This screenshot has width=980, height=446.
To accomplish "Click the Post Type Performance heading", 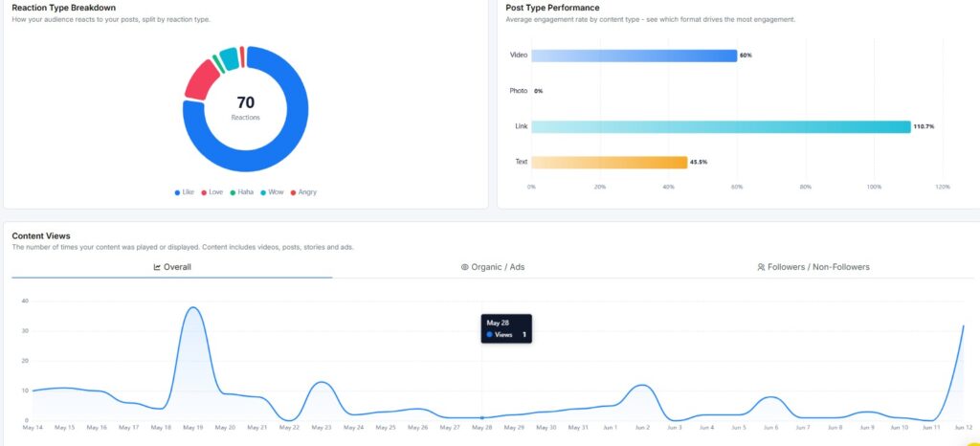I will pyautogui.click(x=552, y=8).
